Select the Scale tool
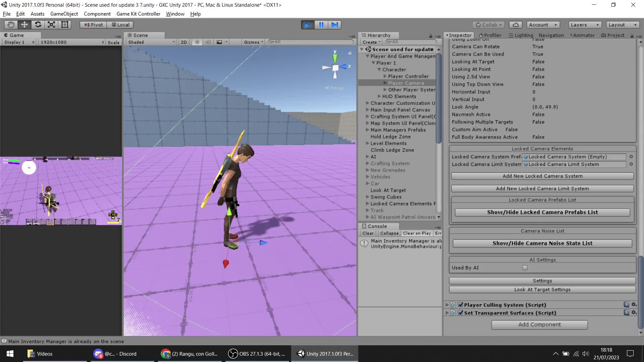Image resolution: width=644 pixels, height=362 pixels. pos(51,24)
